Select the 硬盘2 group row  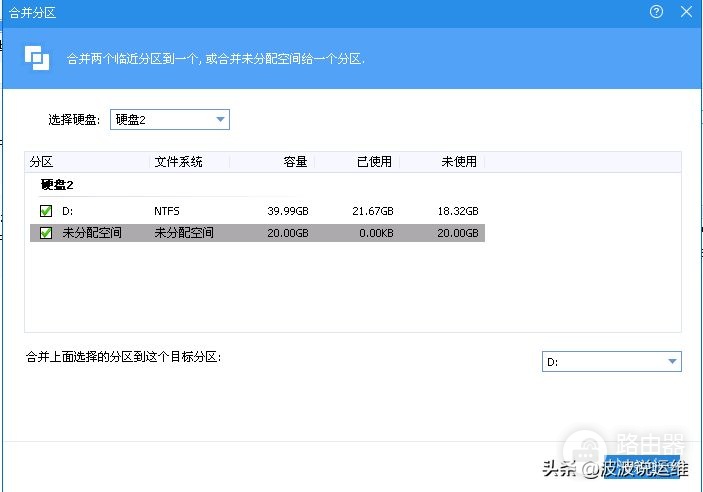point(57,184)
